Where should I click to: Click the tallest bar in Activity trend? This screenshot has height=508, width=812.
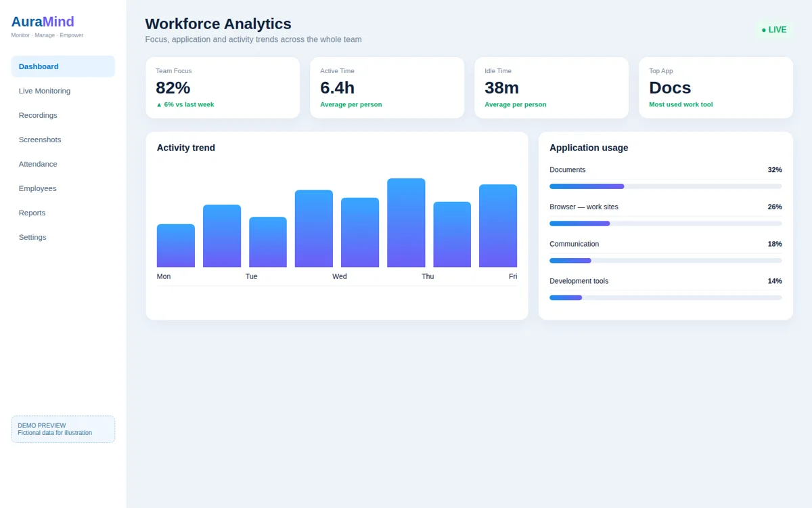[x=406, y=223]
